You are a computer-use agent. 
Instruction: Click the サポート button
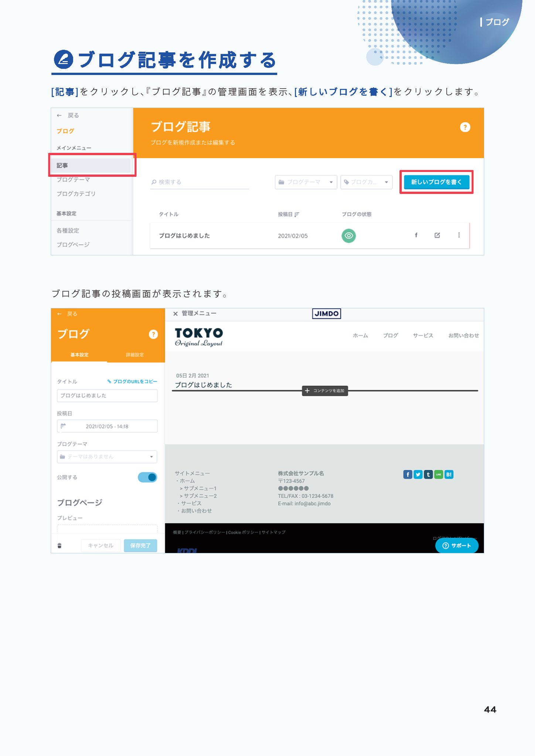[x=457, y=546]
